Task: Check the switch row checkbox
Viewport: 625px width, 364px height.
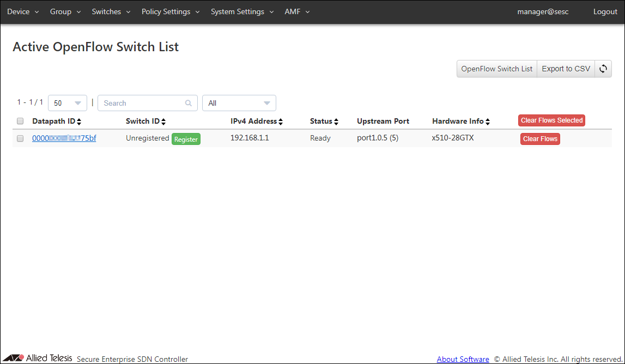Action: point(20,138)
